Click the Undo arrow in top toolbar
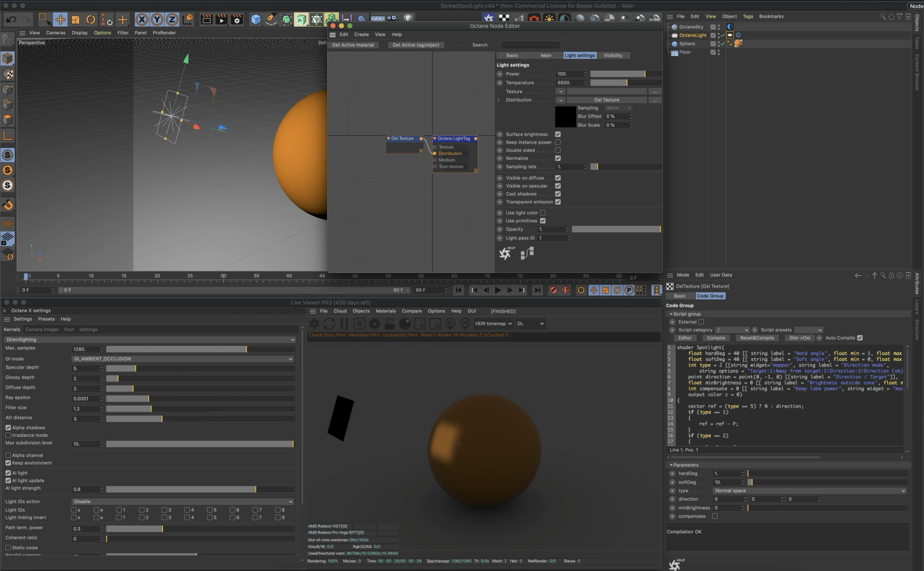924x571 pixels. pos(11,19)
